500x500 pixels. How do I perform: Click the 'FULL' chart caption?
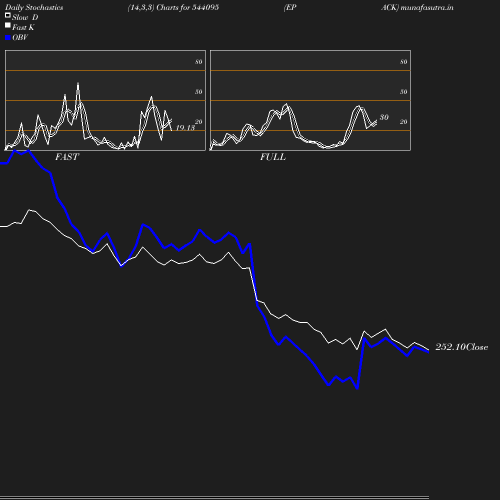pyautogui.click(x=273, y=157)
